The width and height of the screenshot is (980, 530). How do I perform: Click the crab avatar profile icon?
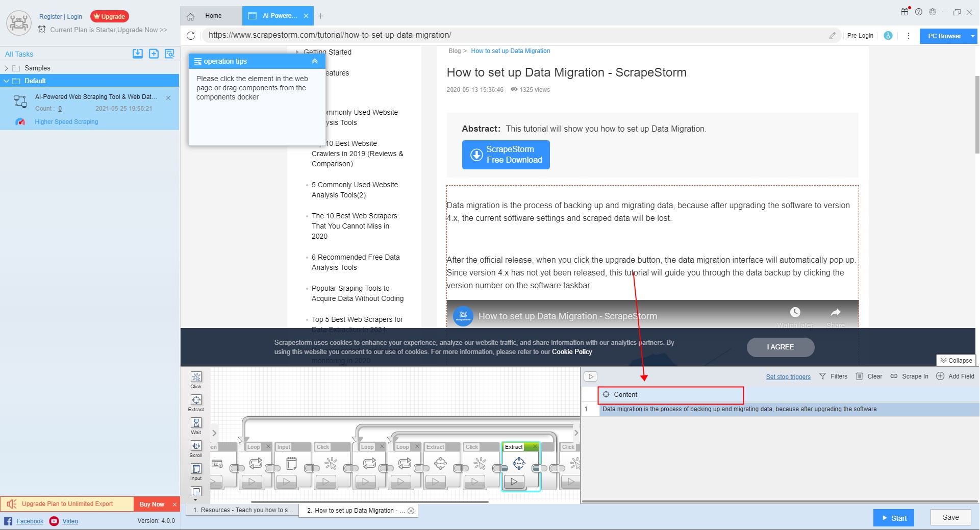point(19,23)
